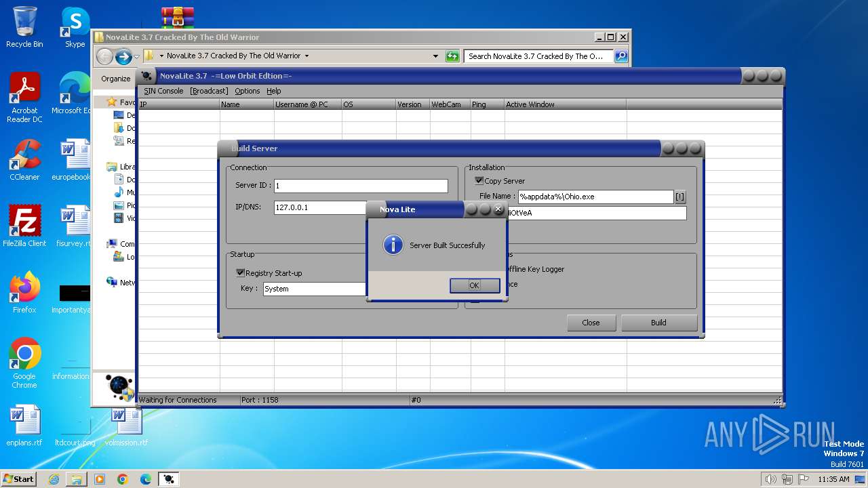Click the Active Window column header

point(566,104)
